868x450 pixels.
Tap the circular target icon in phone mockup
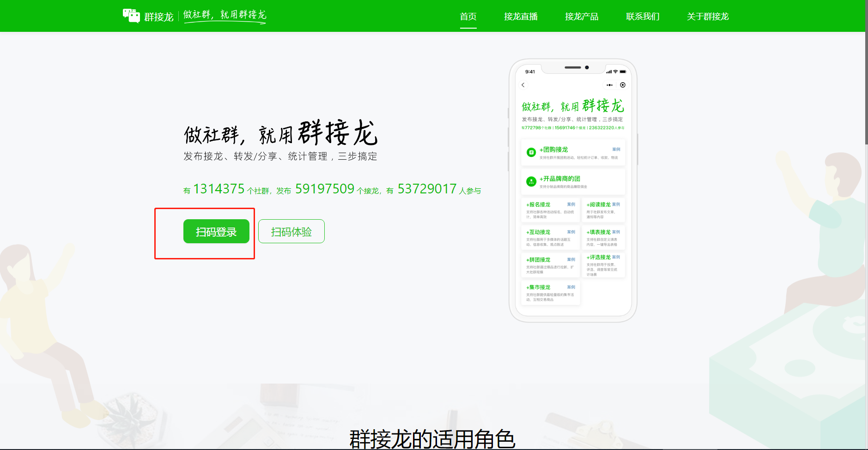click(623, 85)
